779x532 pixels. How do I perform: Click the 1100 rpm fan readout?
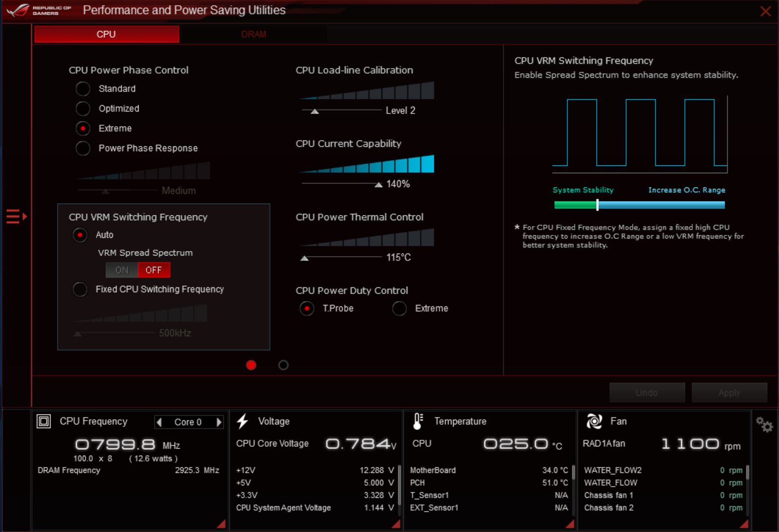point(701,444)
